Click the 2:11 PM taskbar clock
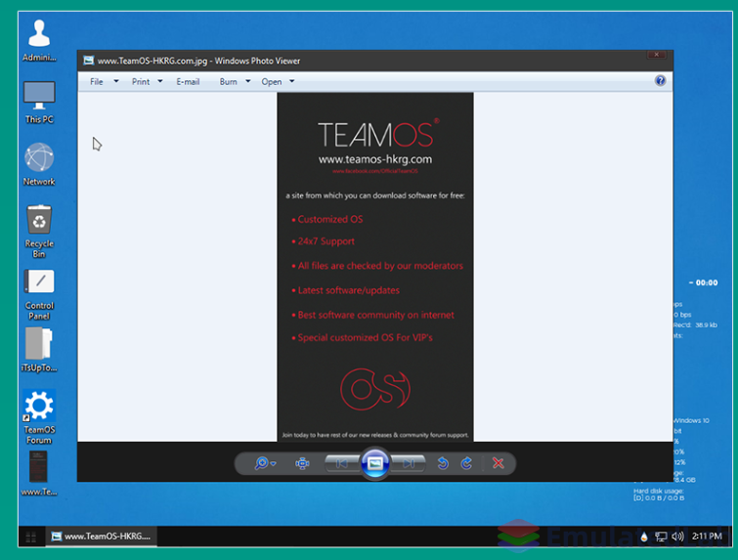The height and width of the screenshot is (560, 738). pos(707,537)
